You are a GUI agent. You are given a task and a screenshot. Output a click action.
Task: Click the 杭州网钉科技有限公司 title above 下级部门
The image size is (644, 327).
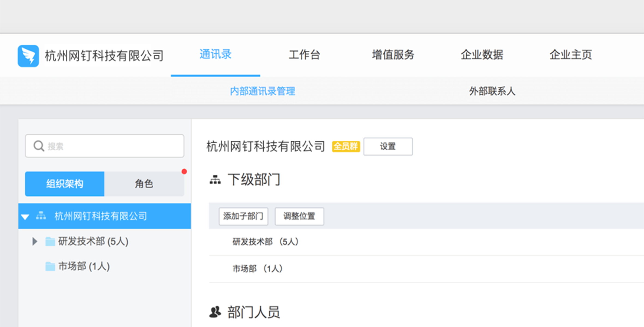266,146
